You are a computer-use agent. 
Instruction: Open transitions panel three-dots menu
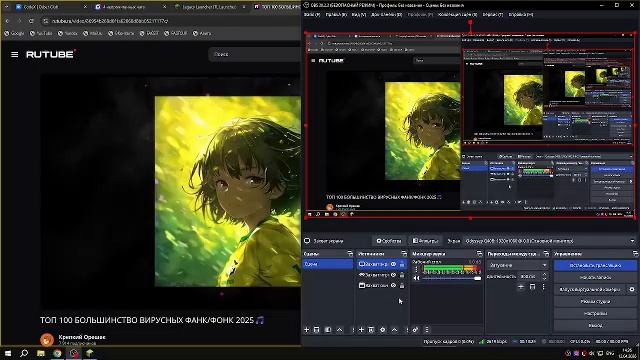(x=543, y=287)
